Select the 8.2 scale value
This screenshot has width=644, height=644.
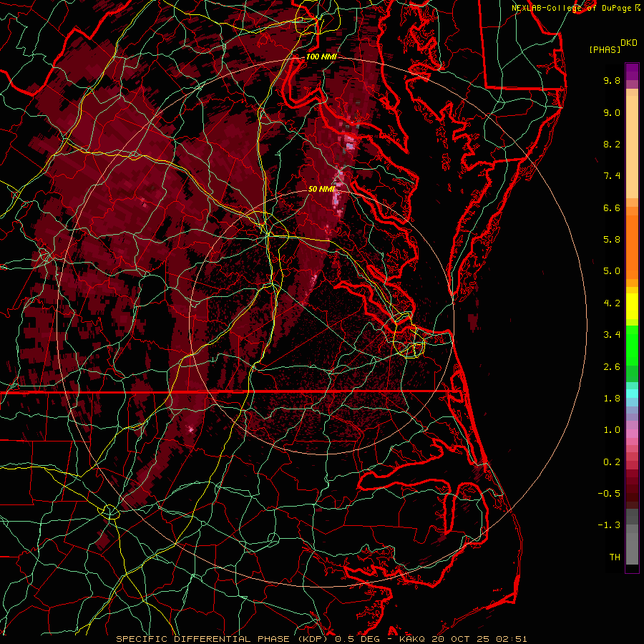[612, 144]
